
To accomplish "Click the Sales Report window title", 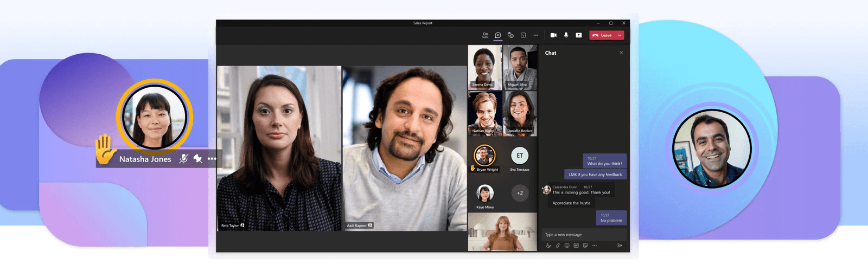I will 423,23.
